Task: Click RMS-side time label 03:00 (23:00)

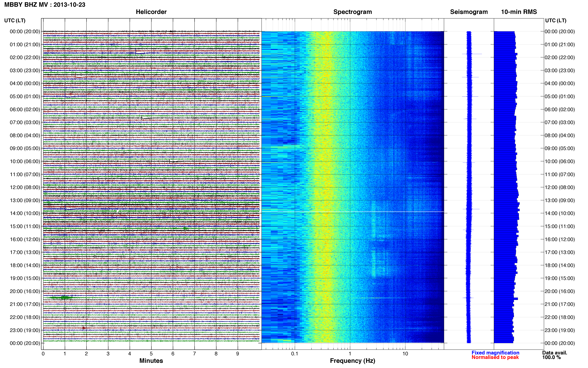Action: pos(560,71)
